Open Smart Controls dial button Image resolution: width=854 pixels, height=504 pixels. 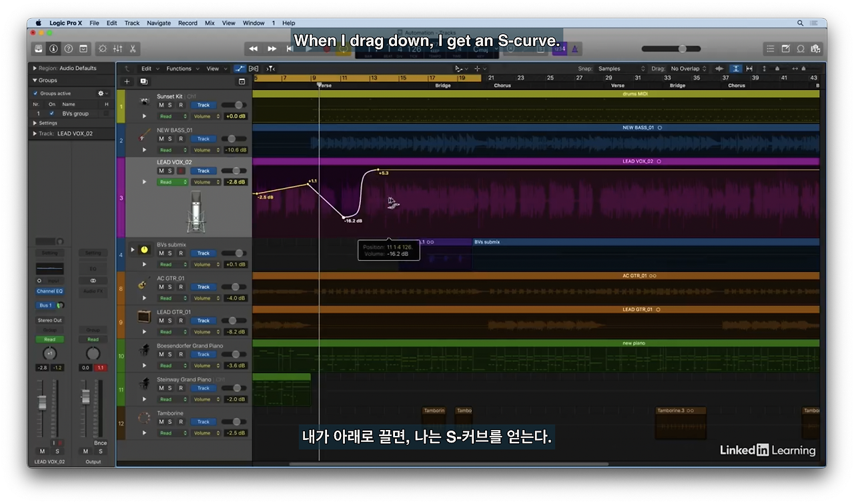[102, 49]
